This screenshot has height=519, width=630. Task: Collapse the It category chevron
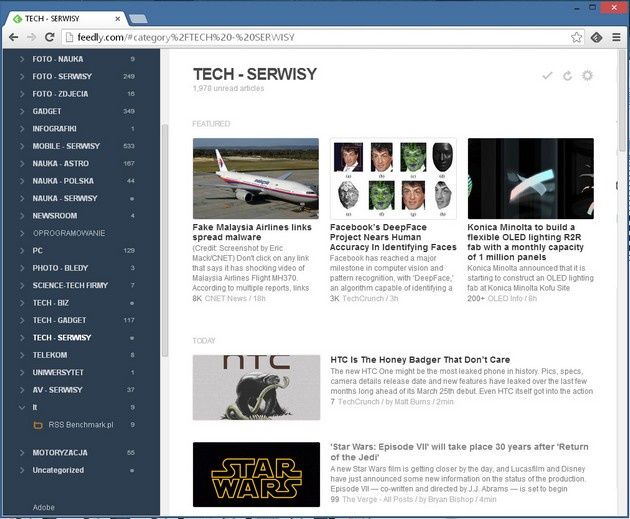tap(22, 407)
